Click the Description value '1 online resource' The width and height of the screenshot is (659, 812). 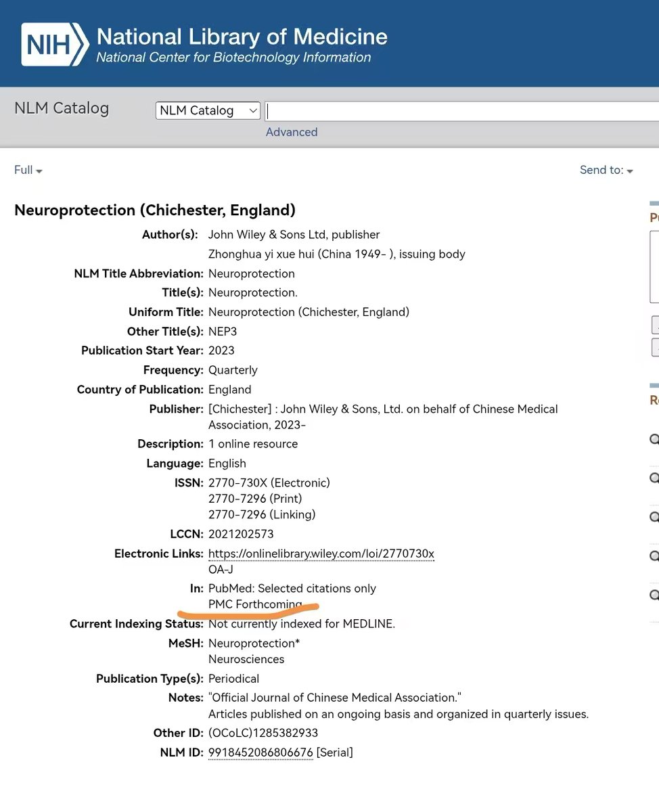(253, 444)
